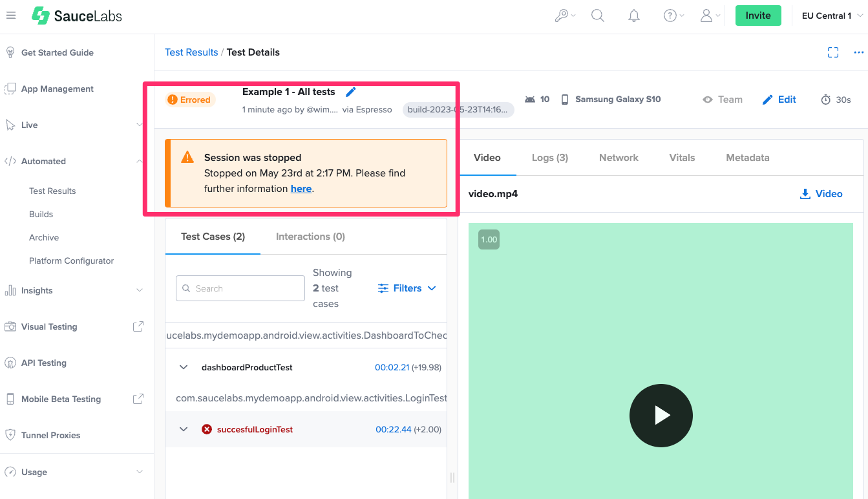This screenshot has height=499, width=868.
Task: Switch to the Metadata tab
Action: pos(748,158)
